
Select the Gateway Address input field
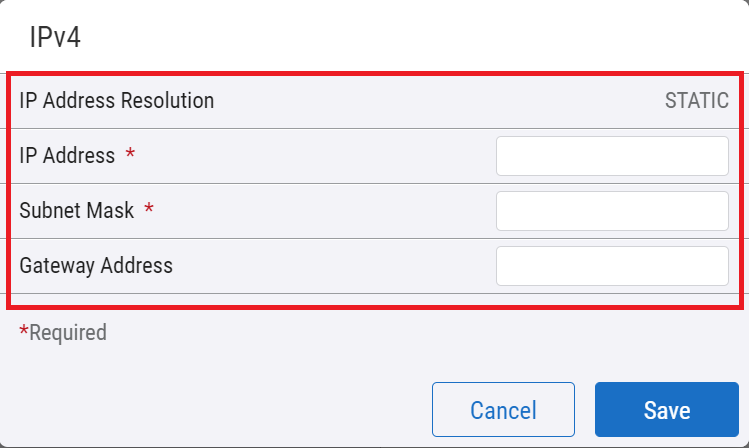[612, 266]
